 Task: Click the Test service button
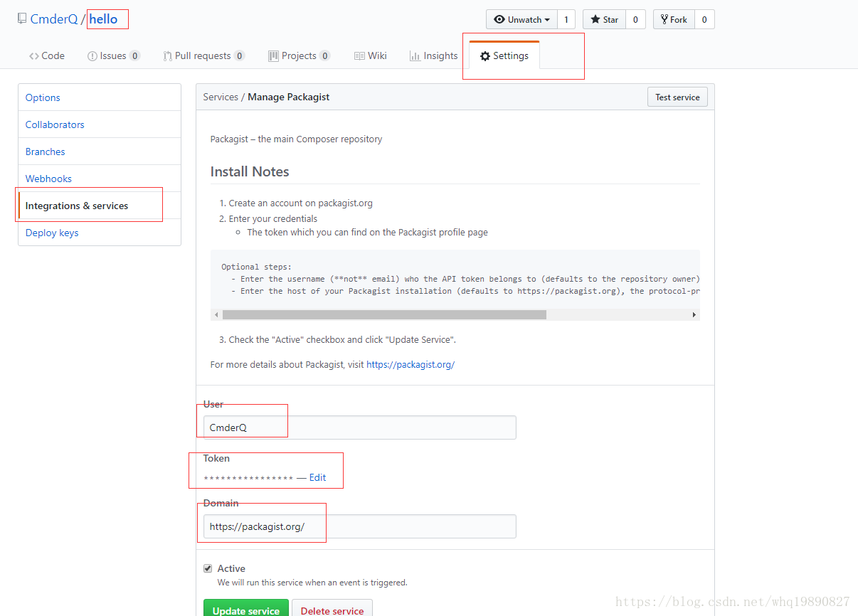click(x=677, y=97)
